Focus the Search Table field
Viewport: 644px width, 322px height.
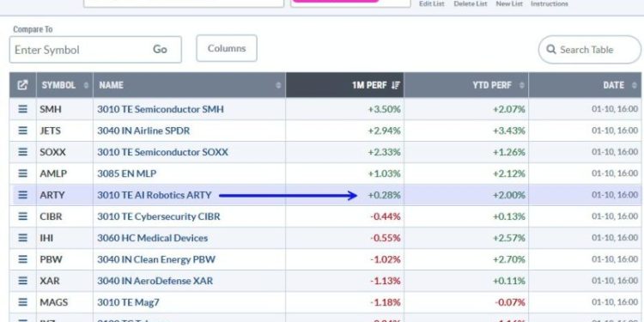(590, 50)
